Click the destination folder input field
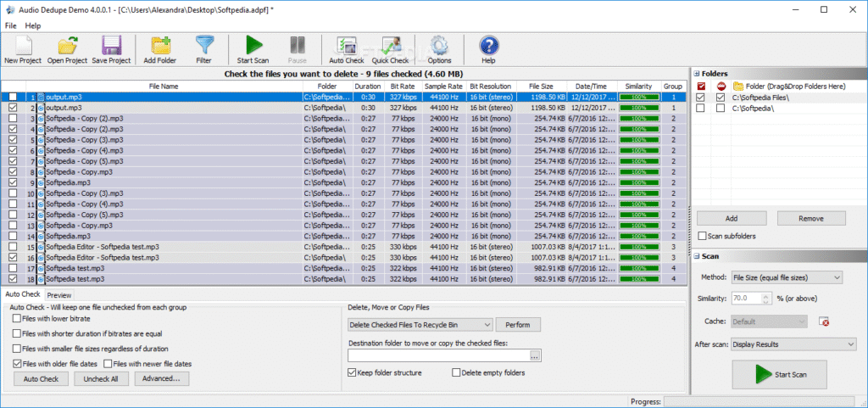This screenshot has width=868, height=408. coord(437,355)
